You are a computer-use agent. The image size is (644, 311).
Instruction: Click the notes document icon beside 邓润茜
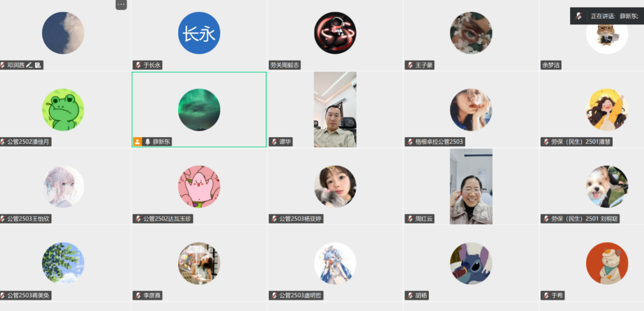(x=38, y=65)
